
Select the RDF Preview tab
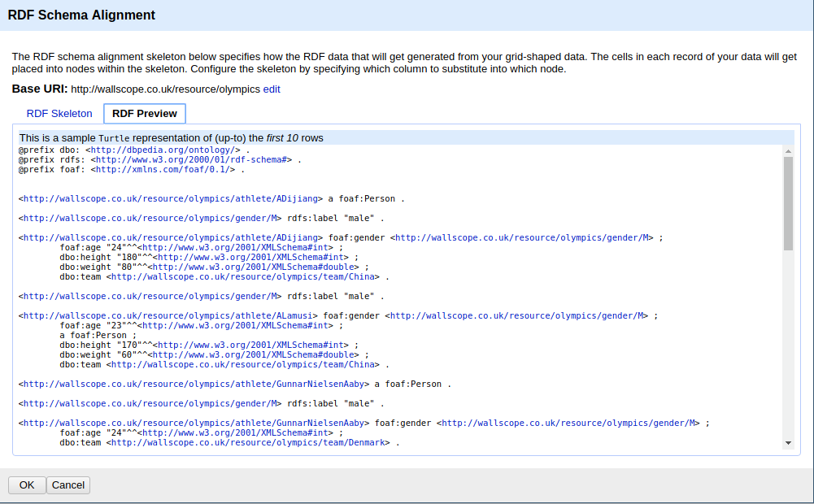144,114
